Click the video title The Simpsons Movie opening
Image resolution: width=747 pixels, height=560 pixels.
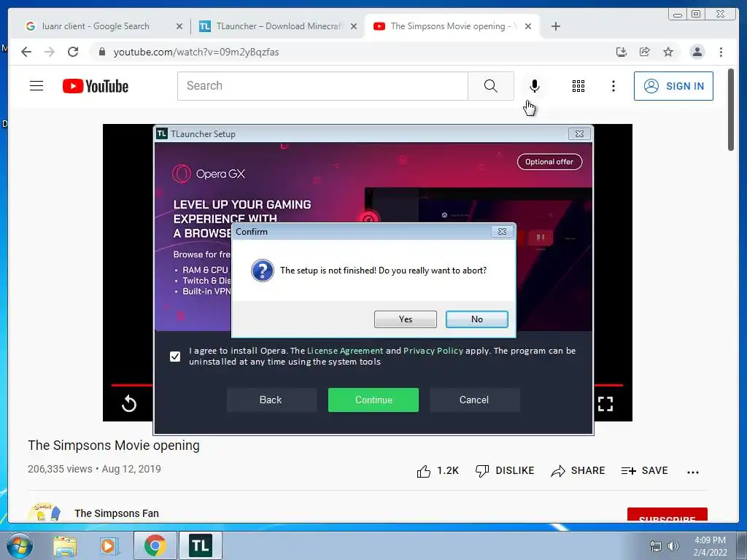tap(113, 446)
